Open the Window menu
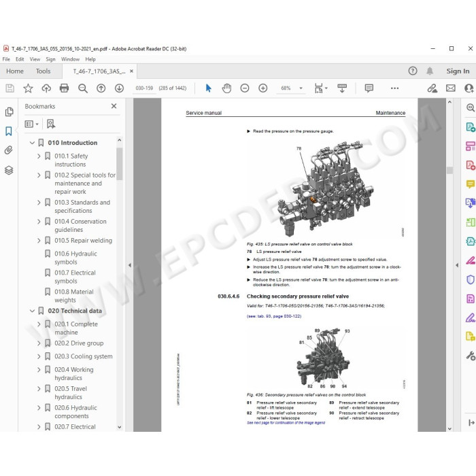Image resolution: width=476 pixels, height=476 pixels. pos(70,59)
